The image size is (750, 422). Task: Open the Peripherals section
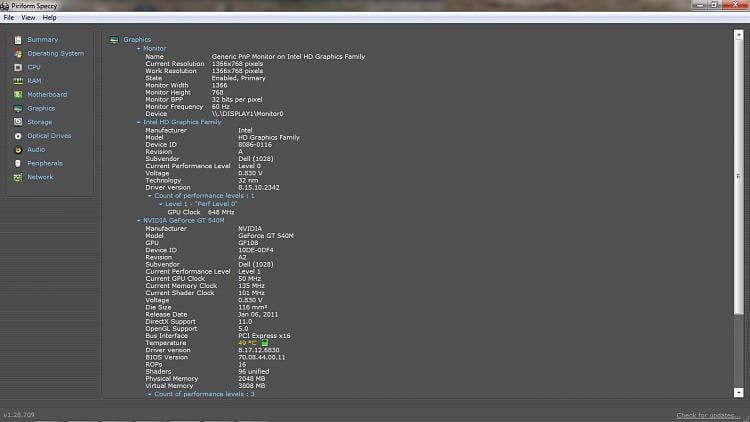coord(45,163)
